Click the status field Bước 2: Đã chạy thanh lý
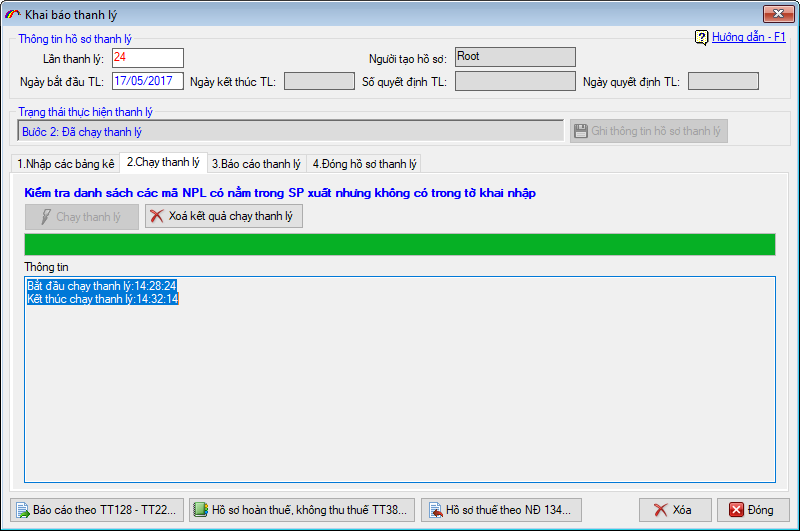Viewport: 800px width, 531px height. coord(291,131)
